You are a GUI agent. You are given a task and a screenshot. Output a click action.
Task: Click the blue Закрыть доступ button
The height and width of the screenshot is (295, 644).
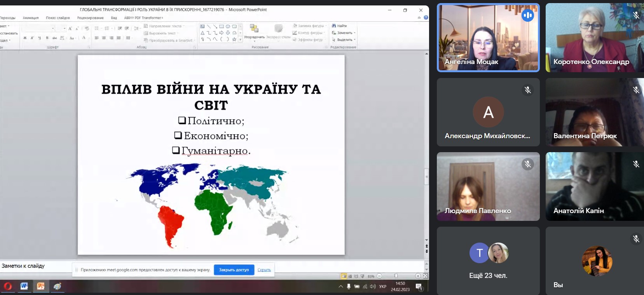click(234, 270)
